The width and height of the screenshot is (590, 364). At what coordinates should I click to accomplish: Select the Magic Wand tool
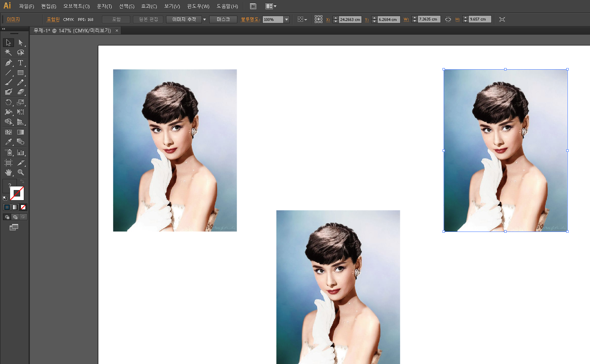[8, 52]
